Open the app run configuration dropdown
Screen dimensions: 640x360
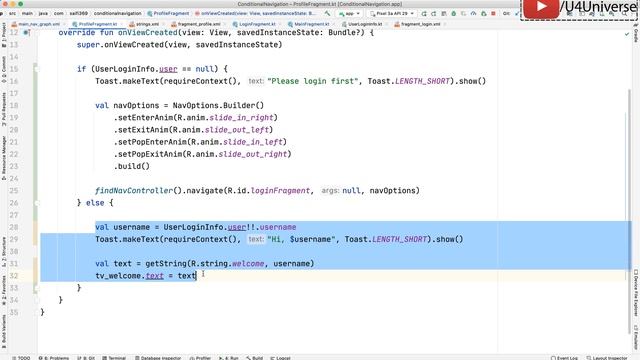(349, 13)
